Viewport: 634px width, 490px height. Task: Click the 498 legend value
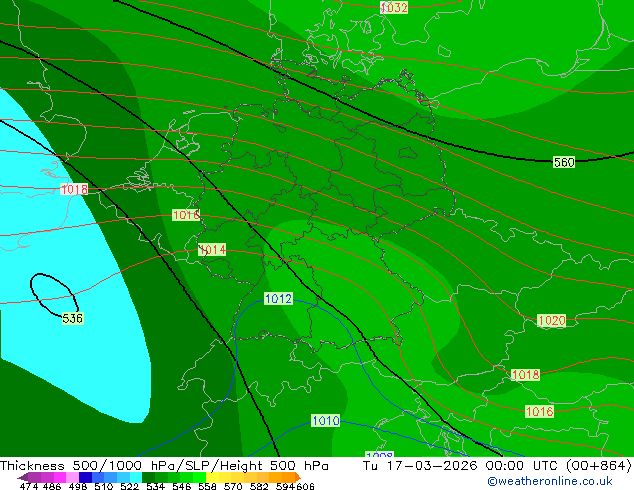[78, 486]
